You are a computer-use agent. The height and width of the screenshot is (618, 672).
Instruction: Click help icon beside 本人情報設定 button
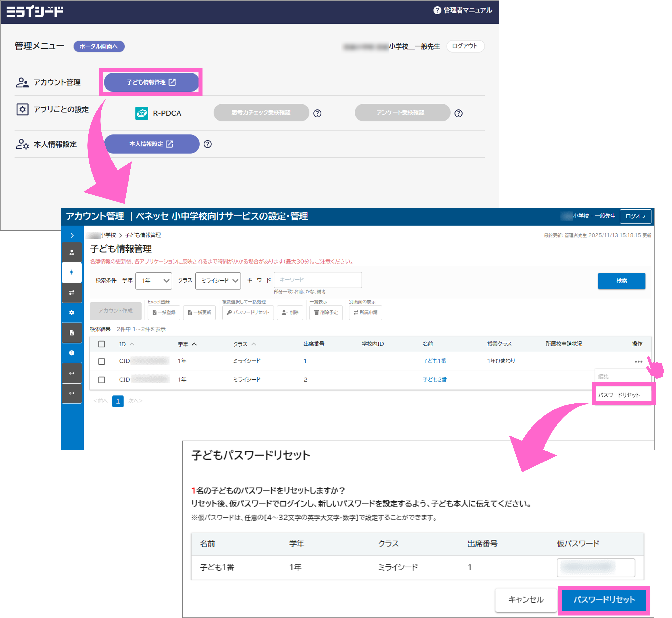[x=207, y=144]
